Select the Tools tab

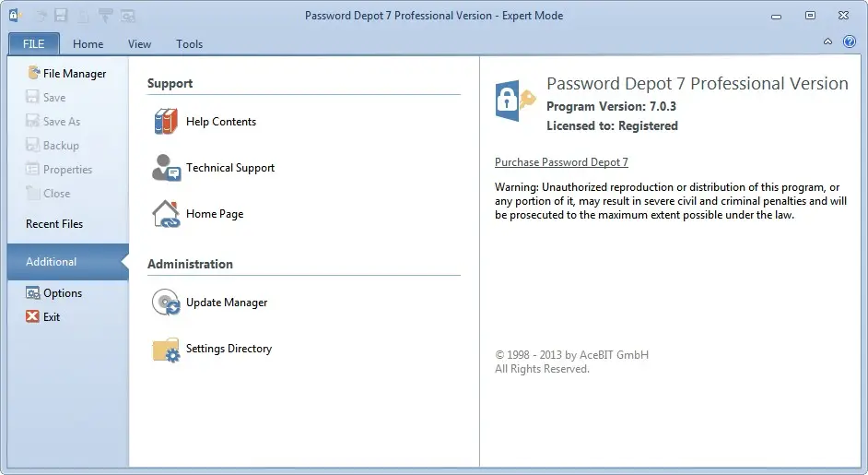point(189,43)
